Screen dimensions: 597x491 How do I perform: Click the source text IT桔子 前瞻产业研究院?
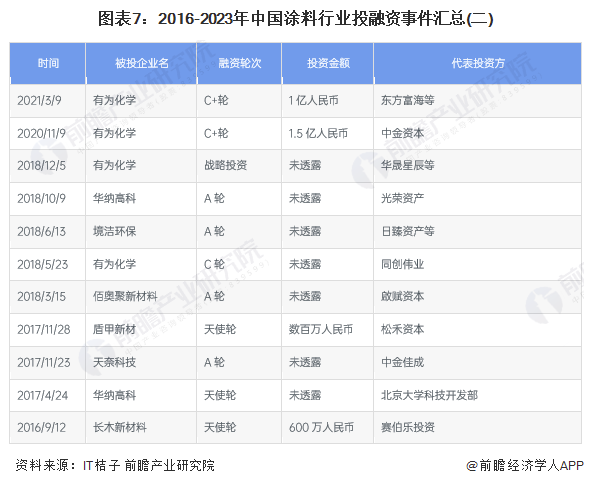pyautogui.click(x=149, y=465)
